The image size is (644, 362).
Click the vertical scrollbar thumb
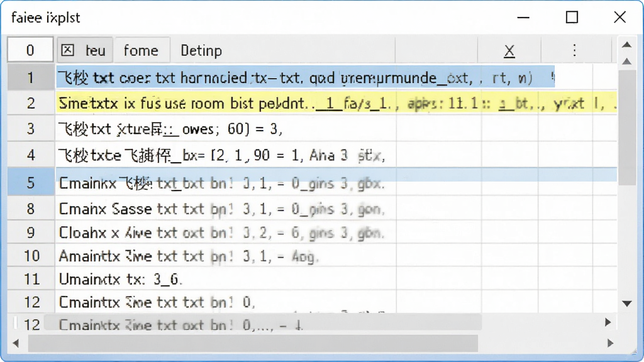[x=627, y=127]
